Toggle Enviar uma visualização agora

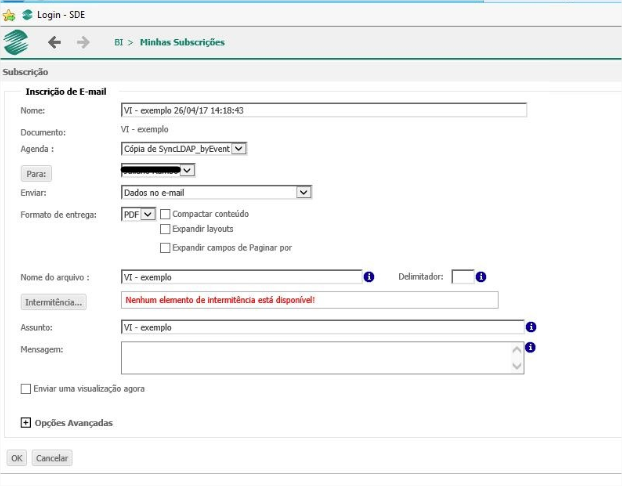click(26, 389)
